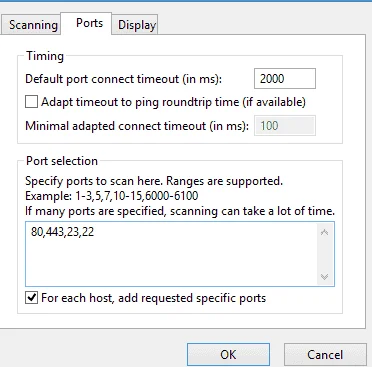Dismiss the dialog with Cancel
The width and height of the screenshot is (372, 367).
pos(325,354)
